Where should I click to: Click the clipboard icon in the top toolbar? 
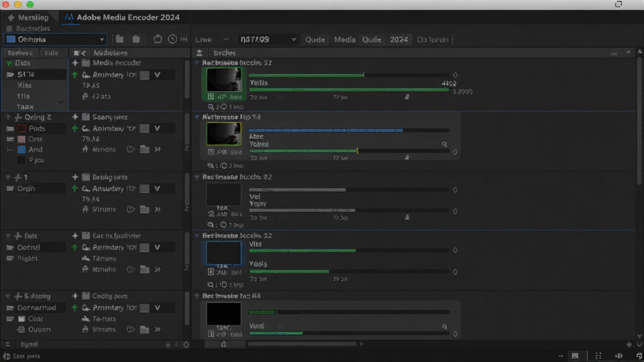pos(158,39)
